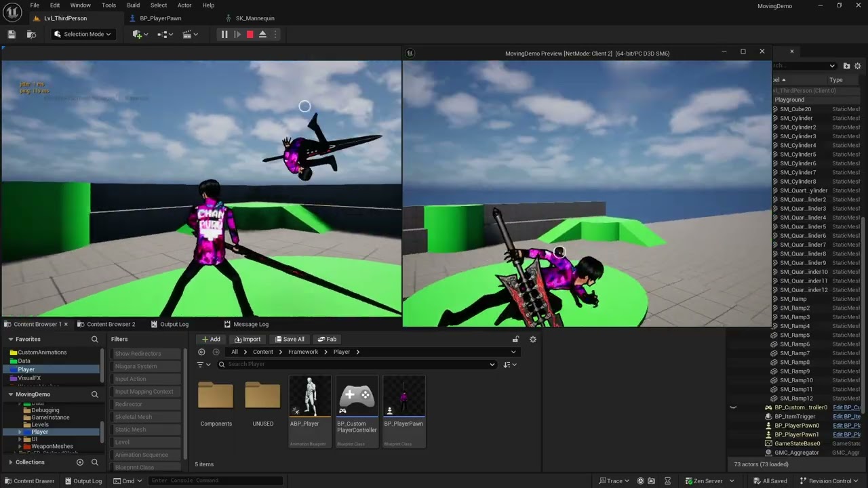Click the history forward arrow
868x488 pixels.
(x=216, y=352)
